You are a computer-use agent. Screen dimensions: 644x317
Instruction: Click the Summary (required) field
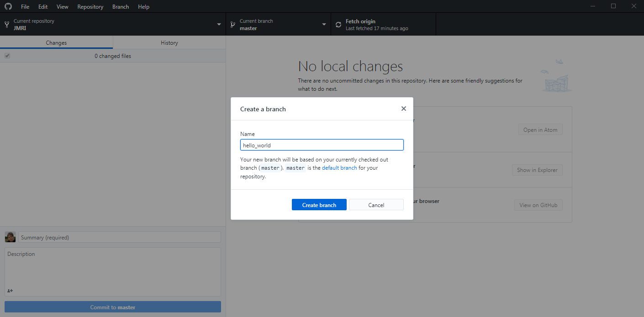coord(119,237)
